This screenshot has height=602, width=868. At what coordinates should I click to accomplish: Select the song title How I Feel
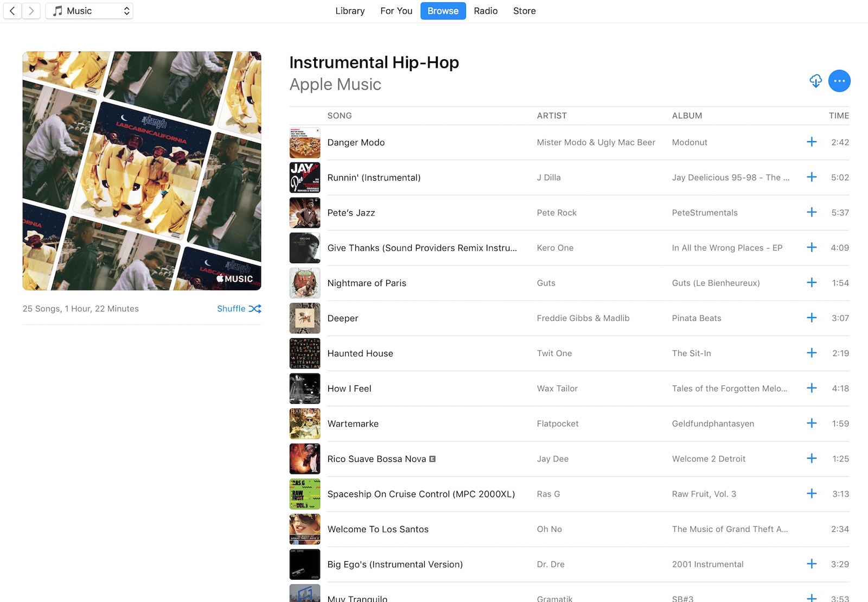pyautogui.click(x=349, y=389)
